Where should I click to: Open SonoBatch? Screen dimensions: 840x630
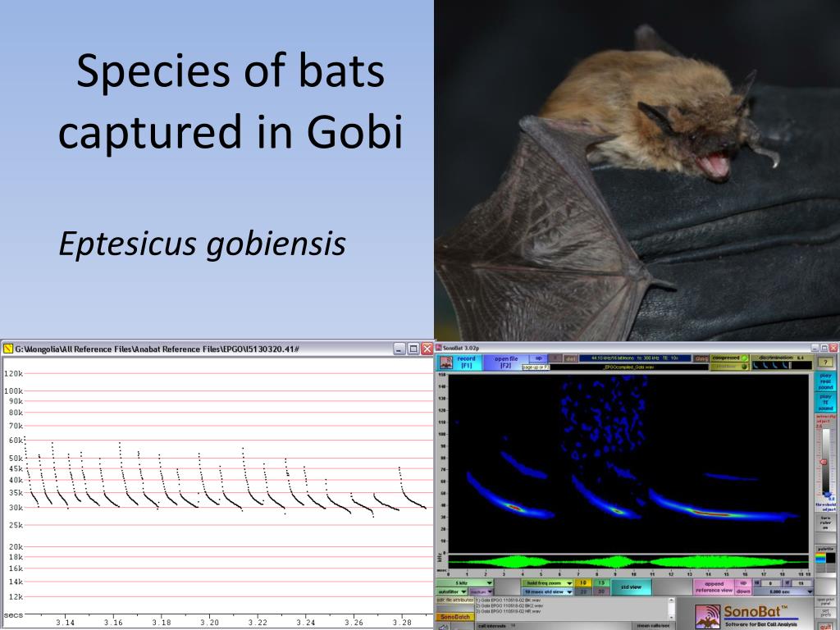tap(454, 617)
